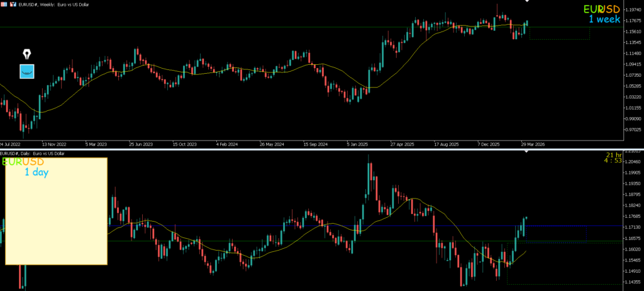Click the EURUSD label on weekly chart
The width and height of the screenshot is (644, 291).
tap(601, 9)
